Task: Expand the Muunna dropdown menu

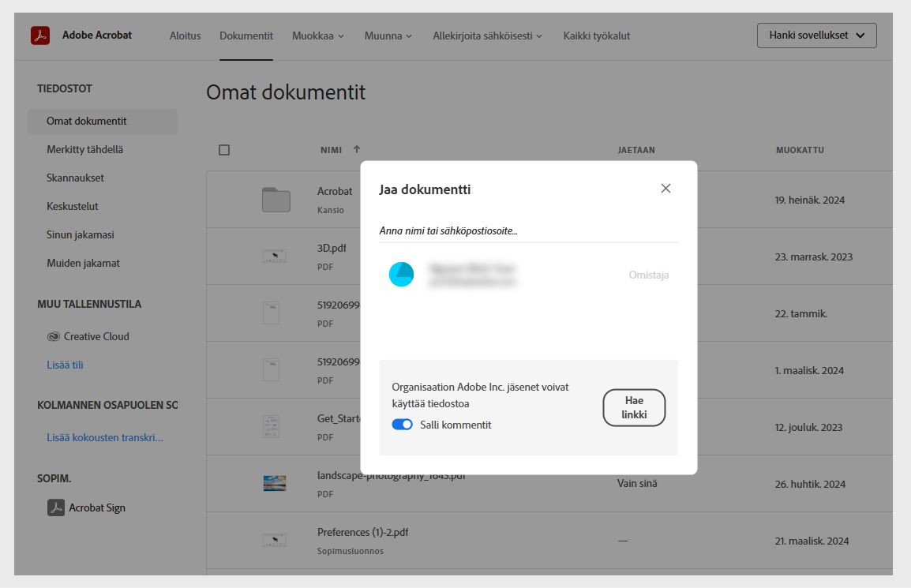Action: [388, 36]
